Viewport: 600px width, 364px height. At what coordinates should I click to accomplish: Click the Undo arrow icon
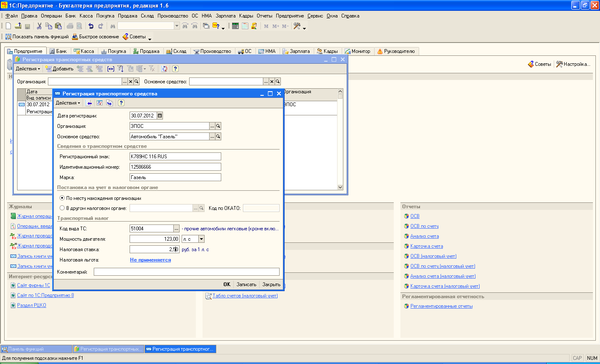tap(91, 26)
